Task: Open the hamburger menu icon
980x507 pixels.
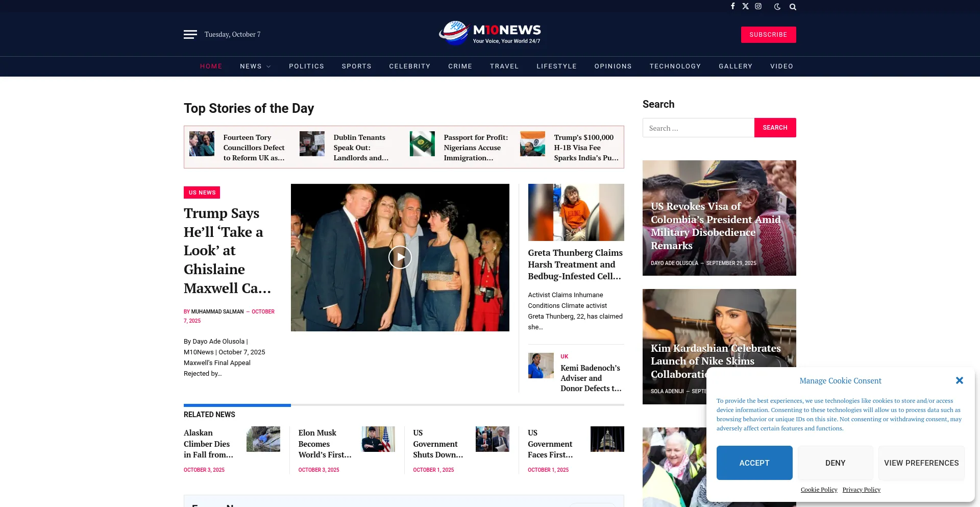Action: pos(190,34)
